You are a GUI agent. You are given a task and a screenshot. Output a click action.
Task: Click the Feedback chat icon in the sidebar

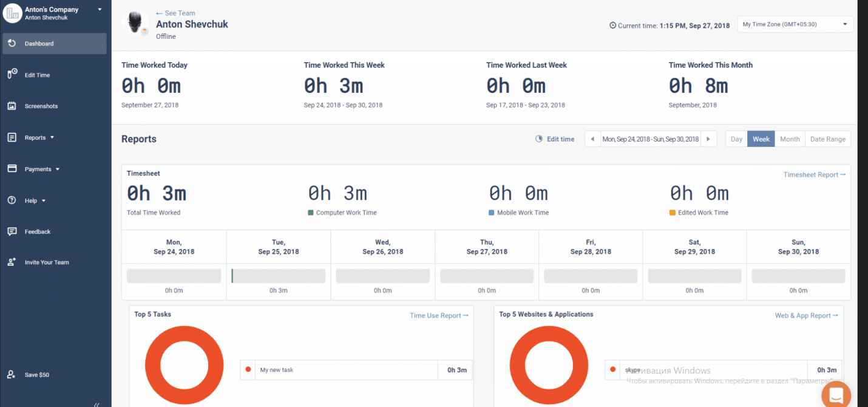click(x=12, y=231)
